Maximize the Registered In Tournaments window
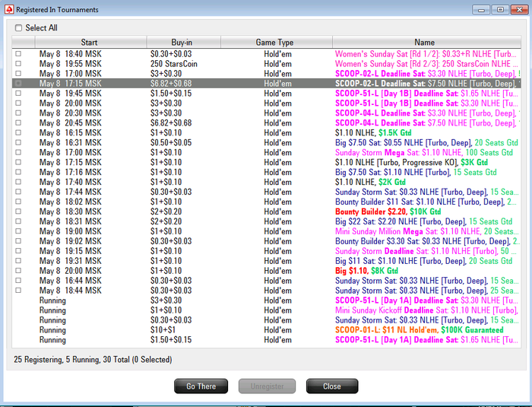Image resolution: width=532 pixels, height=407 pixels. coord(500,10)
